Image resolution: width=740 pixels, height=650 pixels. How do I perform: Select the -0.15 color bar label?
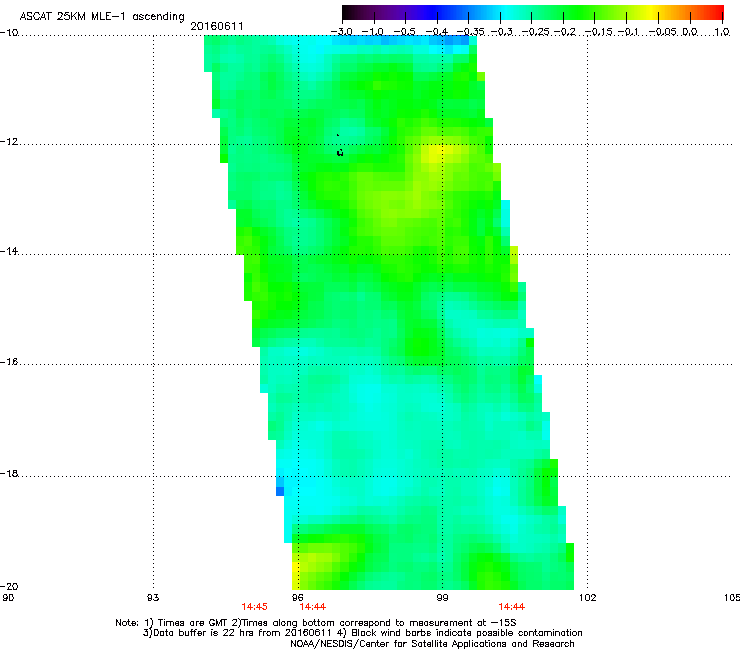[599, 32]
